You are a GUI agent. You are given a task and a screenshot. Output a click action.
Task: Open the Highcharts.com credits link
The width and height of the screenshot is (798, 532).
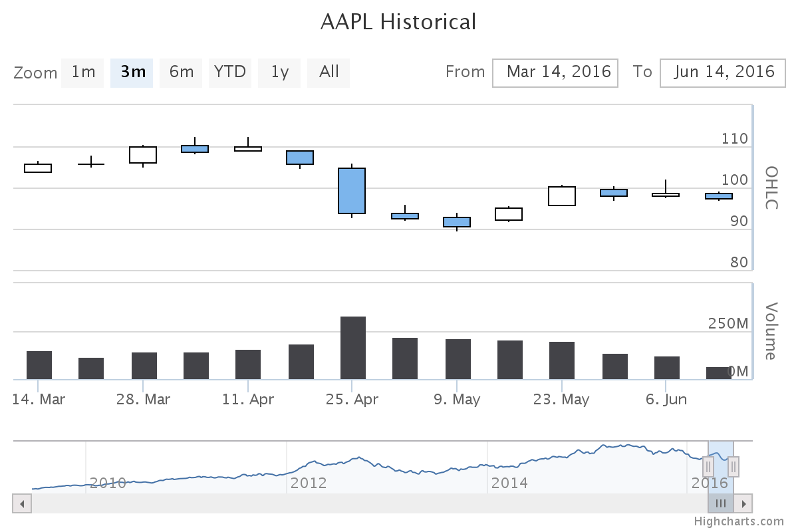(739, 522)
